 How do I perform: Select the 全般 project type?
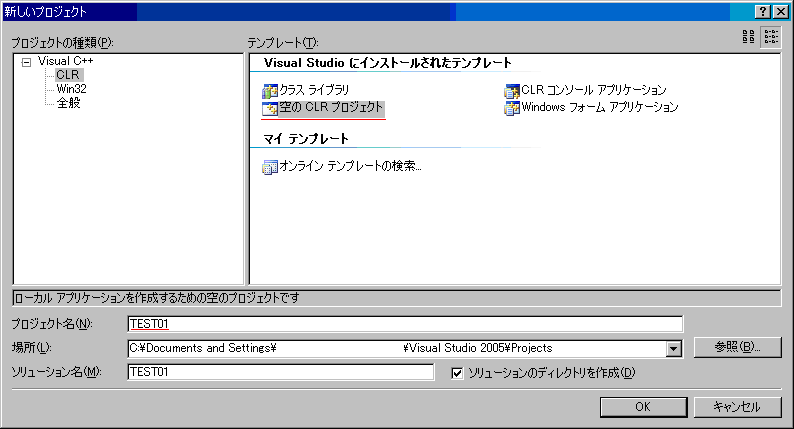tap(68, 103)
